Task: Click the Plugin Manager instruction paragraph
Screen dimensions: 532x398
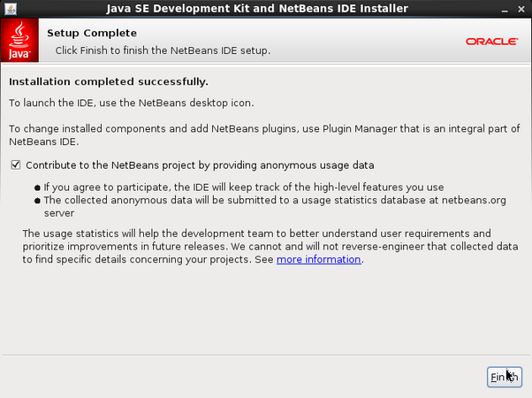Action: point(263,134)
